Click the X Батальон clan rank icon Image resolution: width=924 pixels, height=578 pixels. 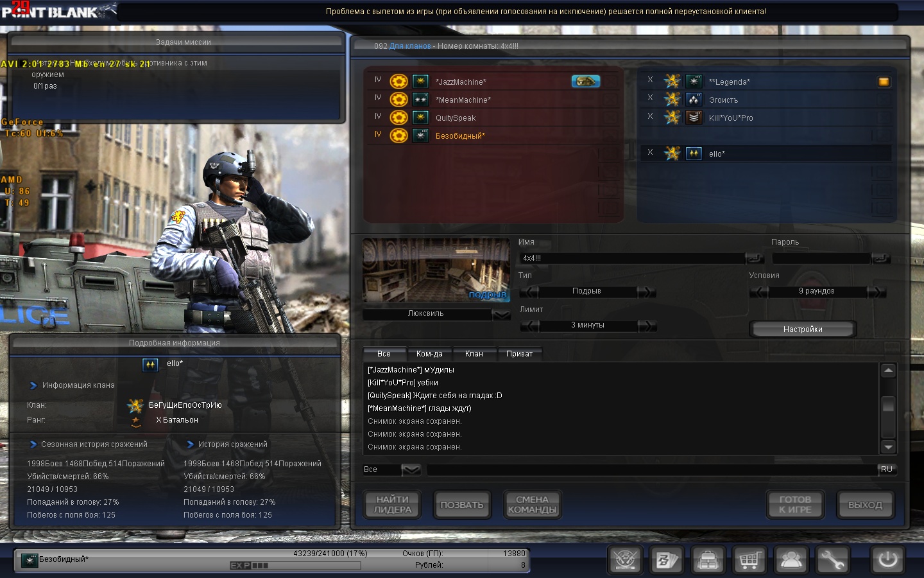click(135, 421)
